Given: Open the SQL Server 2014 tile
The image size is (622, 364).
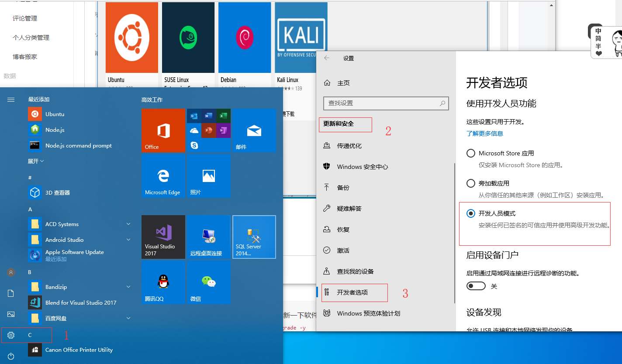Looking at the screenshot, I should (x=254, y=237).
